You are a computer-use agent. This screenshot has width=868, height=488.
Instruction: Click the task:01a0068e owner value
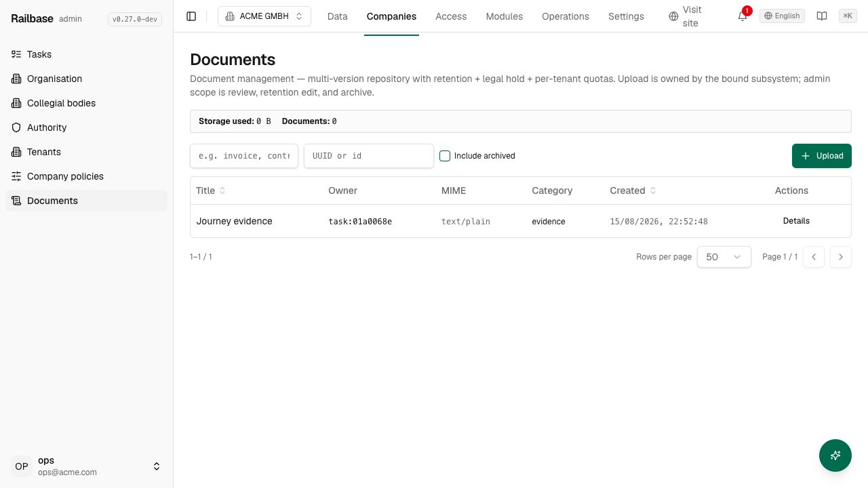(360, 222)
